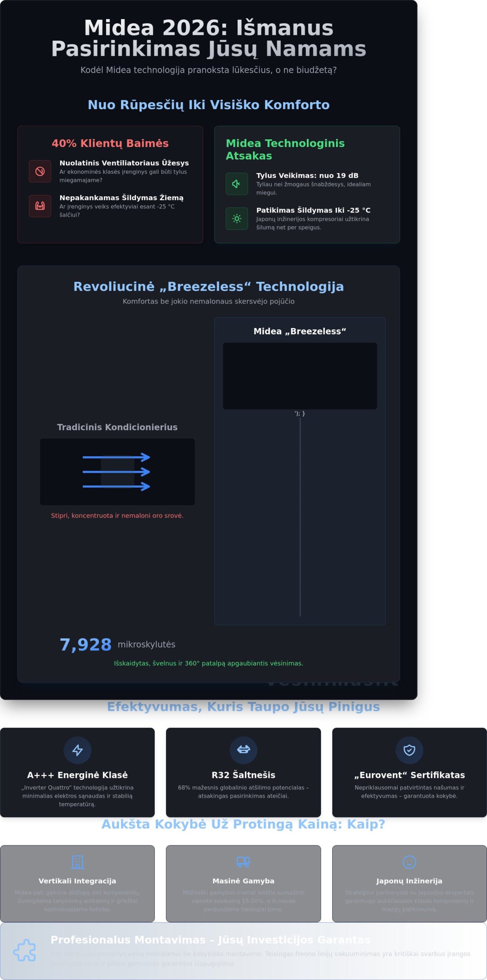Click the subtitle Kodėl Midea technologija pranoksta lūkesčius

tap(209, 70)
